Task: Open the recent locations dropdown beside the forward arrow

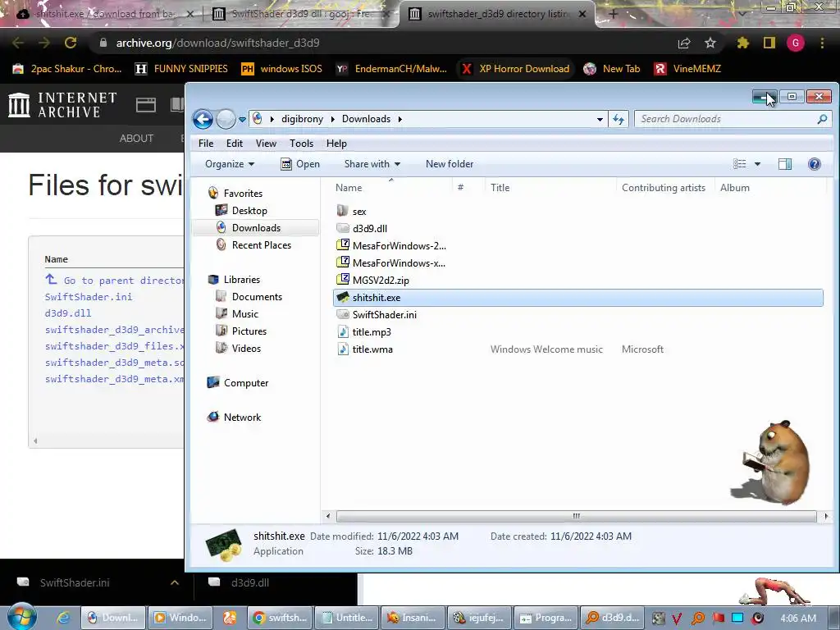Action: [x=242, y=120]
